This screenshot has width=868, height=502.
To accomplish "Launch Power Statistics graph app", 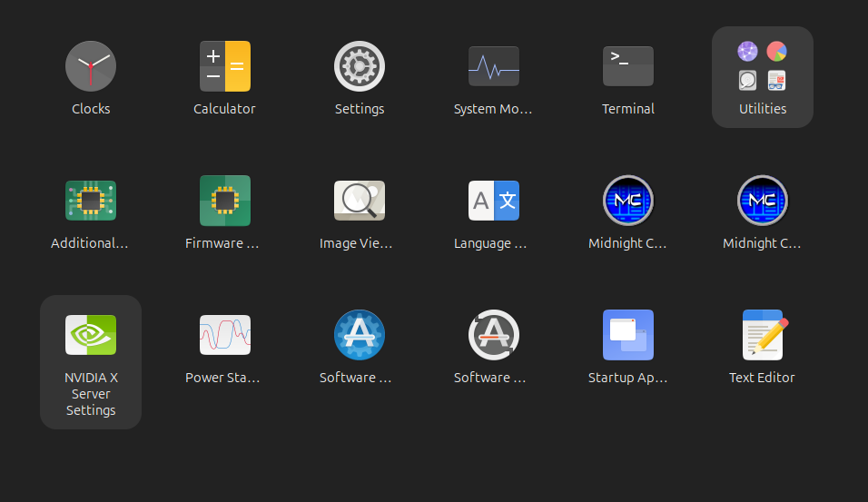I will pos(225,336).
